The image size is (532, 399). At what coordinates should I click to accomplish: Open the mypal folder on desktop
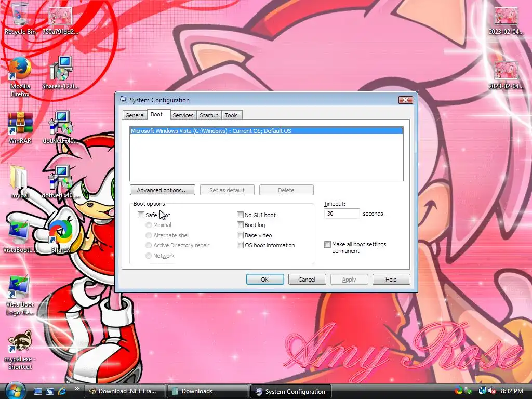[20, 182]
